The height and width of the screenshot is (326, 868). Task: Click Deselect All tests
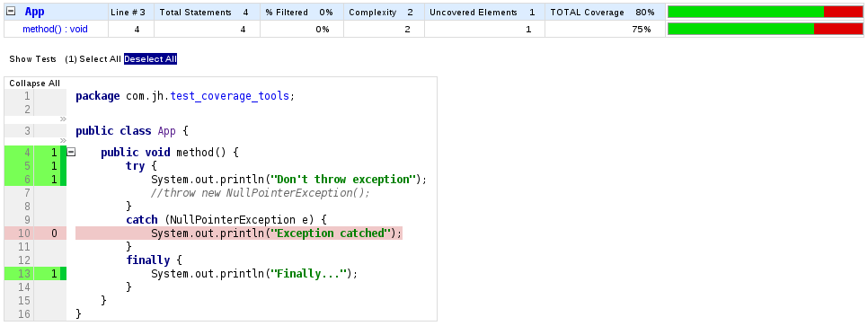point(151,58)
